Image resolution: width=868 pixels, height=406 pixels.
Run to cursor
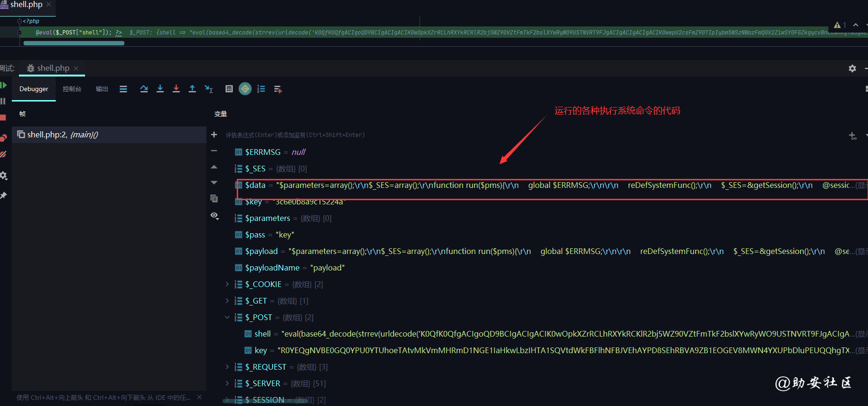(x=209, y=89)
